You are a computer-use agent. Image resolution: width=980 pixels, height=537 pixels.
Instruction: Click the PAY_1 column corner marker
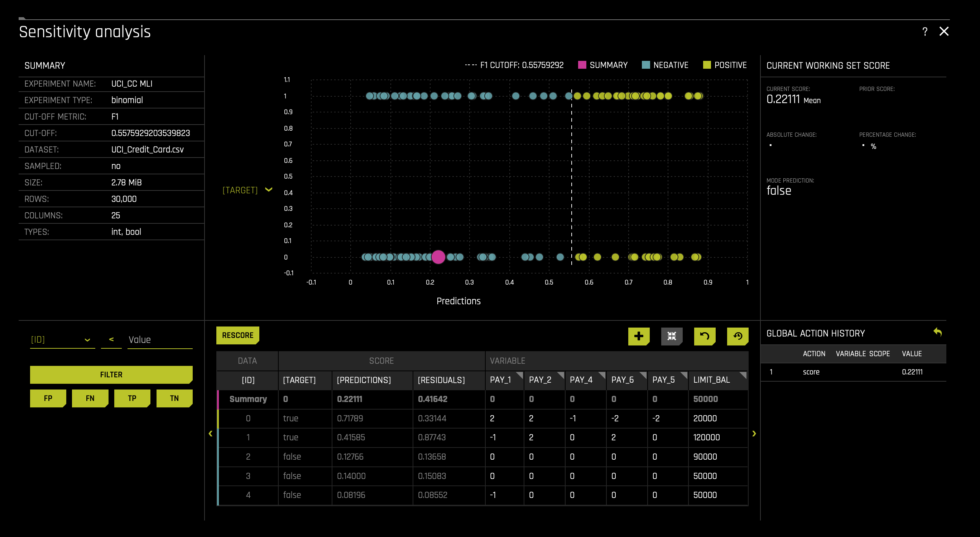pos(519,375)
